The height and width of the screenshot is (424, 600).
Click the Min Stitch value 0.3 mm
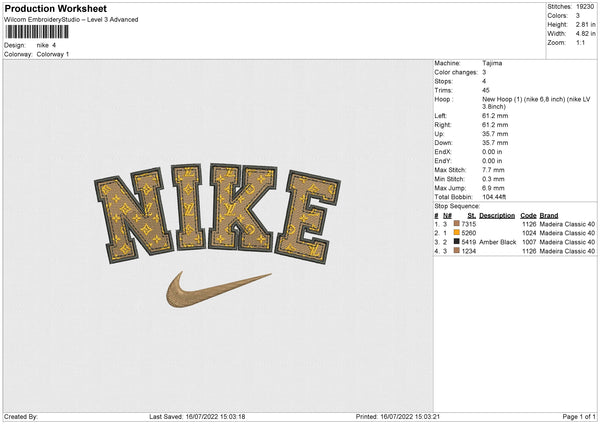[x=493, y=179]
